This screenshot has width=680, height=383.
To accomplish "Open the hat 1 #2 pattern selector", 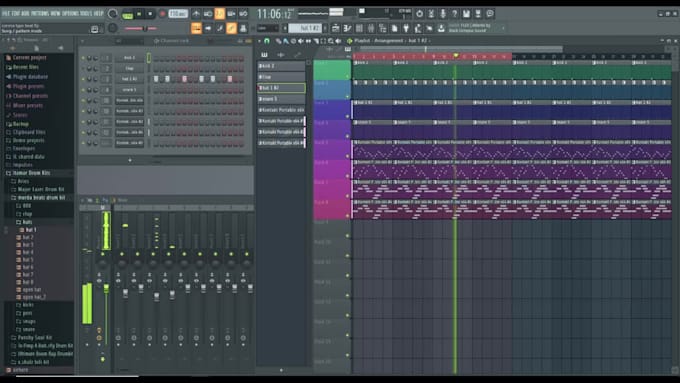I will pyautogui.click(x=306, y=29).
